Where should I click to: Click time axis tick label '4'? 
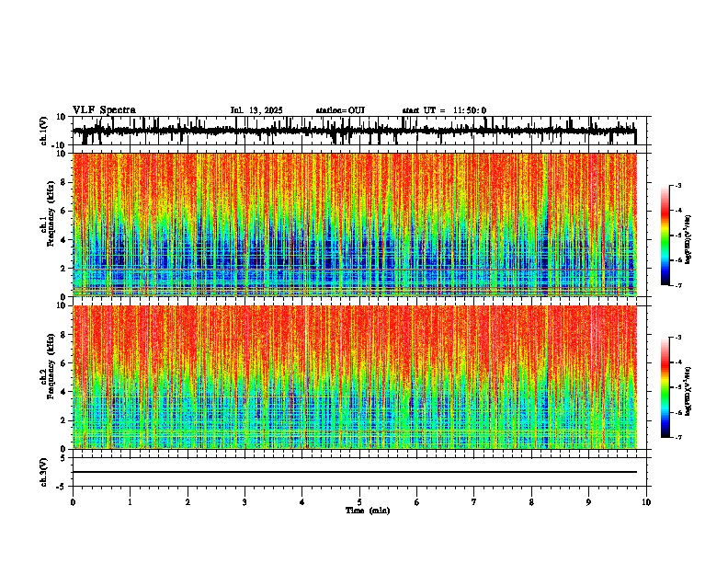302,502
